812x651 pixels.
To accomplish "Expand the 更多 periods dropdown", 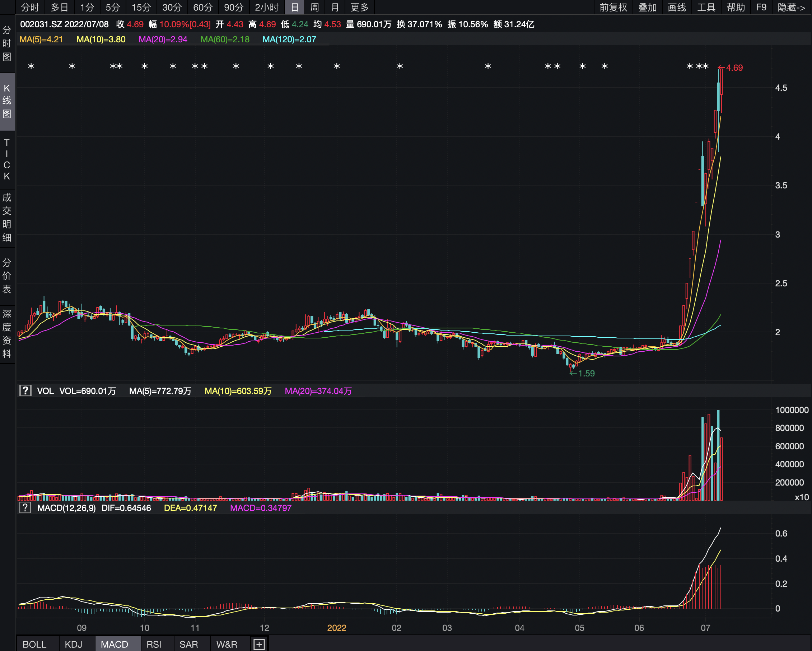I will pos(359,7).
